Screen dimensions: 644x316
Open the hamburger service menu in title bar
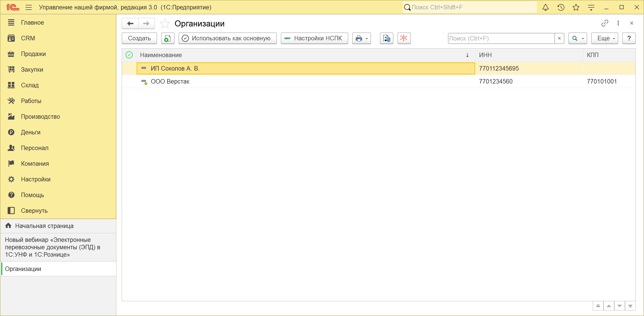point(29,7)
